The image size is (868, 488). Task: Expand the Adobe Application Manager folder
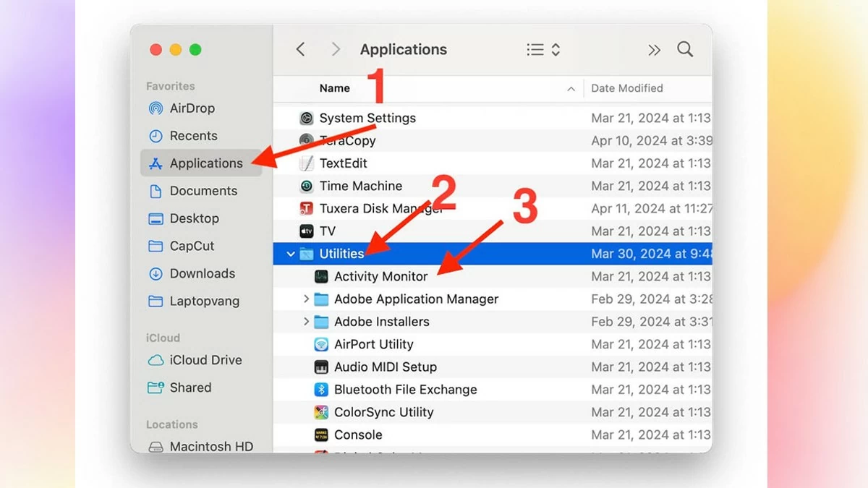point(305,299)
